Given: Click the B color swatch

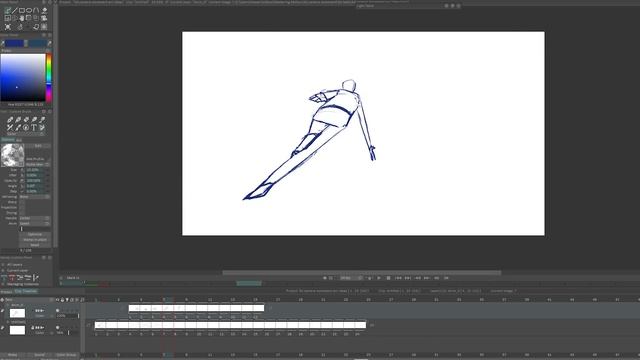Looking at the screenshot, I should 37,43.
